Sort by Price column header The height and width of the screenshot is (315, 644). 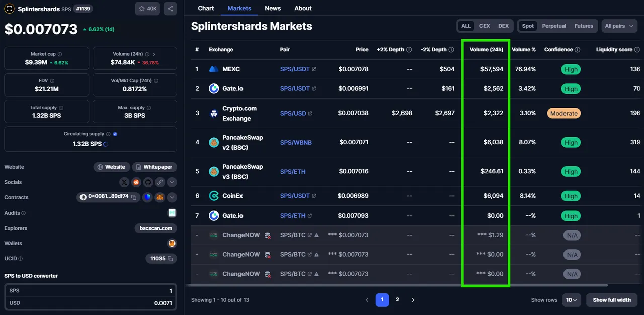(362, 50)
